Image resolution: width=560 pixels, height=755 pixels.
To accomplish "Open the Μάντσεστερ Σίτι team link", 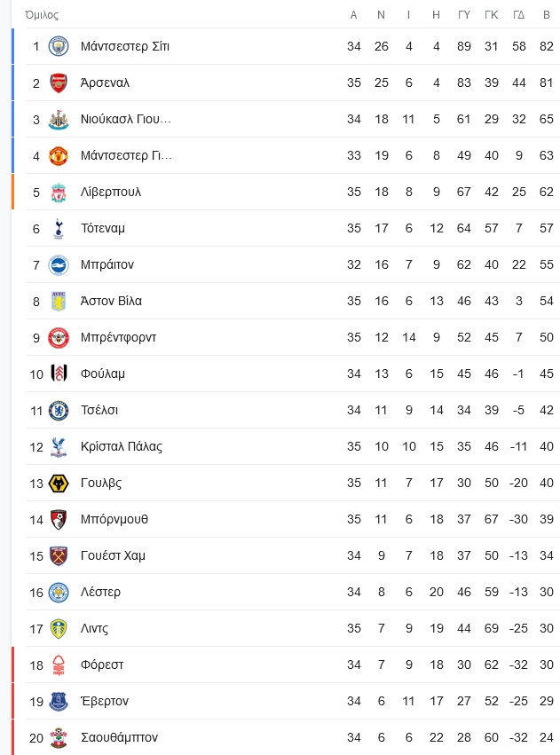I will 125,46.
